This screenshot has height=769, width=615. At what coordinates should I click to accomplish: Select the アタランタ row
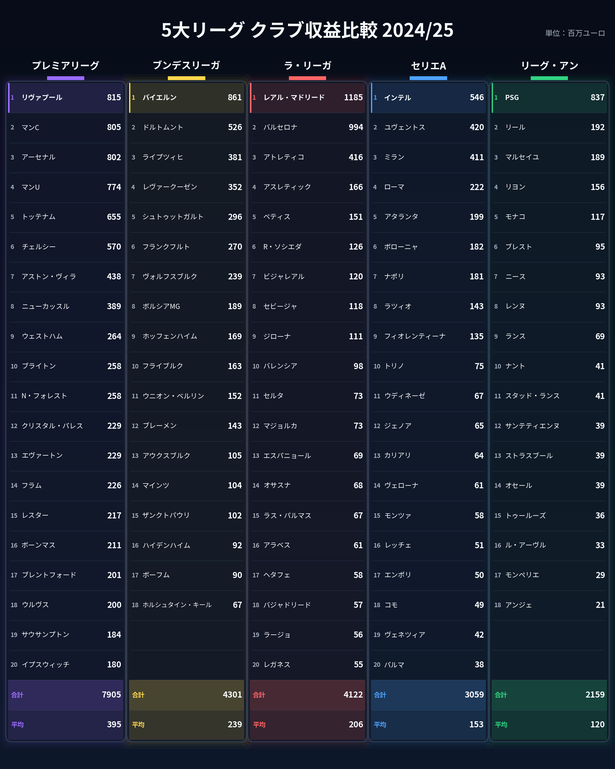pos(428,217)
